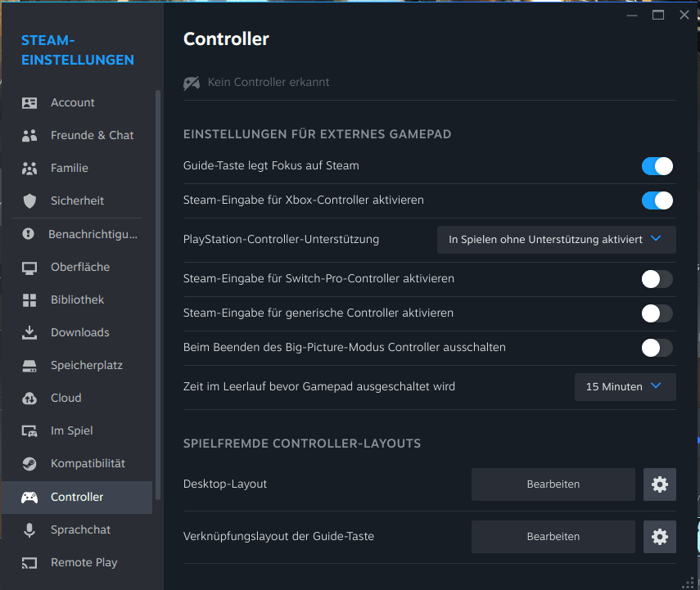This screenshot has width=700, height=590.
Task: Click the Bibliothek grid icon
Action: [x=29, y=300]
